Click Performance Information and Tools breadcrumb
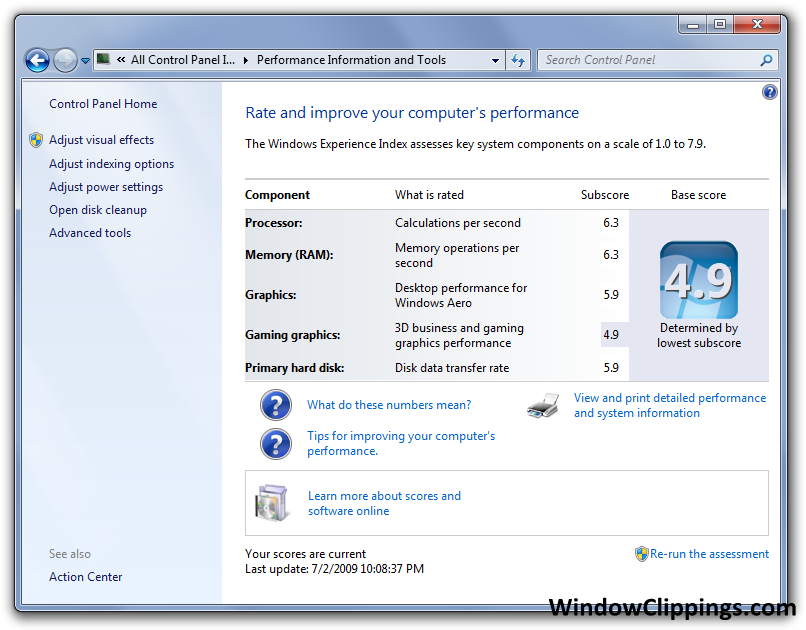806x630 pixels. (351, 60)
